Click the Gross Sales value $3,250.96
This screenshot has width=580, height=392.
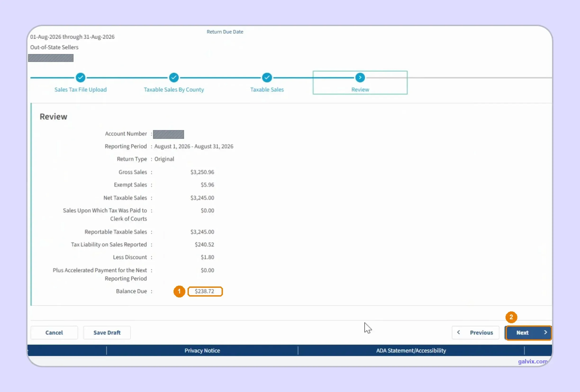tap(202, 172)
